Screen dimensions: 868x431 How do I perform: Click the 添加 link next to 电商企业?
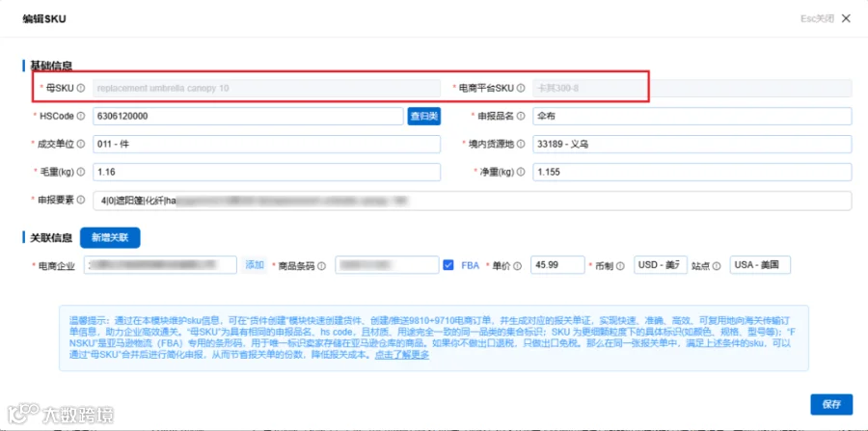255,265
